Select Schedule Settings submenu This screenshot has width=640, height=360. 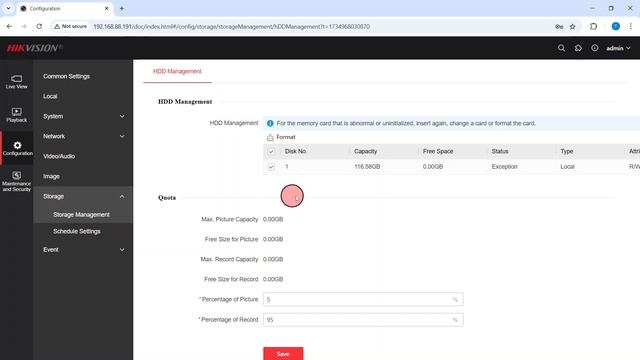click(x=77, y=231)
